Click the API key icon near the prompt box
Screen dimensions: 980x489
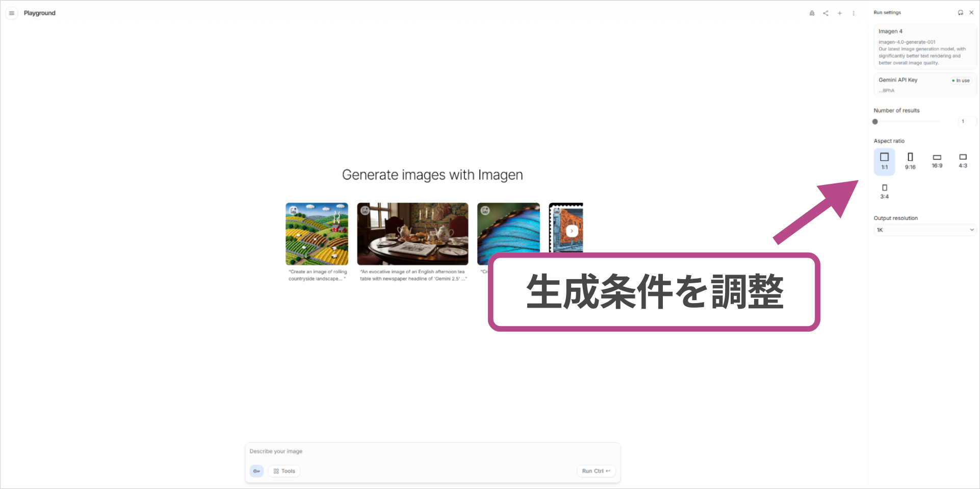[256, 471]
